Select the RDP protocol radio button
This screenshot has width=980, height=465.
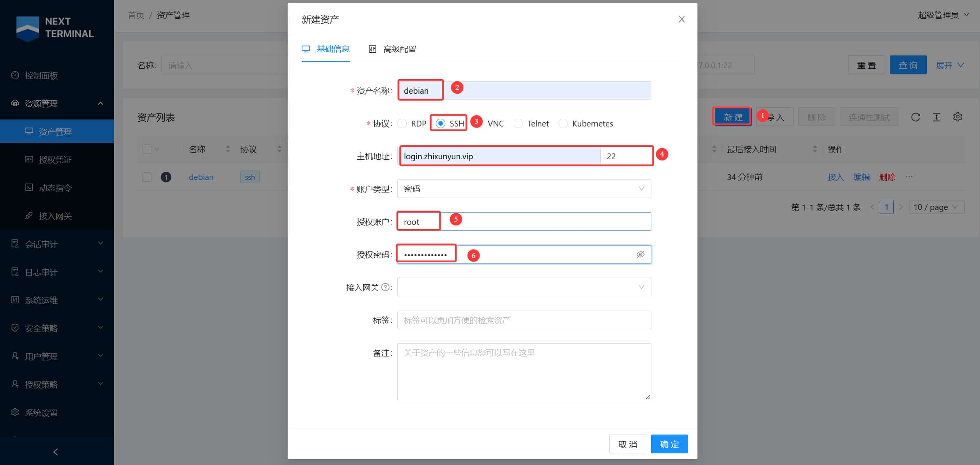click(402, 124)
